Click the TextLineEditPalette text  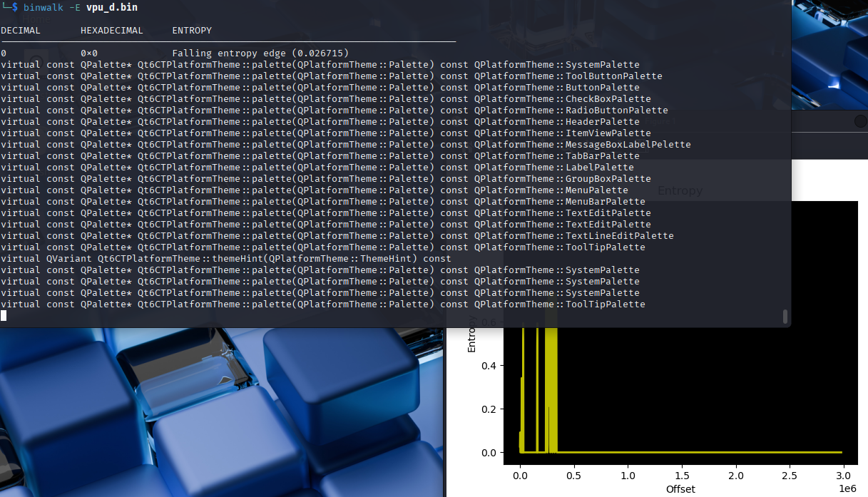pyautogui.click(x=619, y=236)
